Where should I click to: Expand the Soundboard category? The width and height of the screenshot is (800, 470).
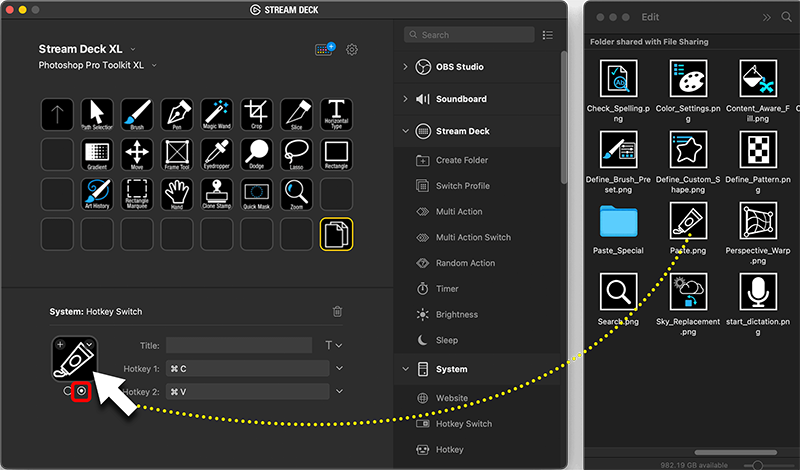coord(405,99)
